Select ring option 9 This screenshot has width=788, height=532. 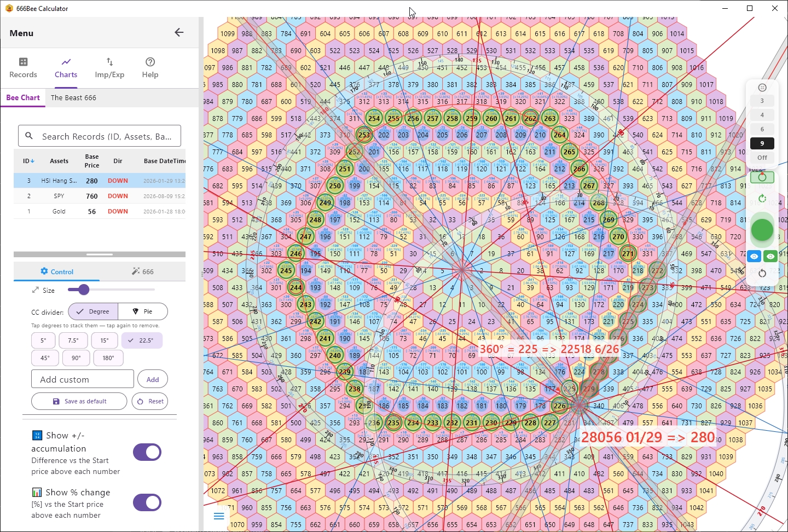pos(762,143)
